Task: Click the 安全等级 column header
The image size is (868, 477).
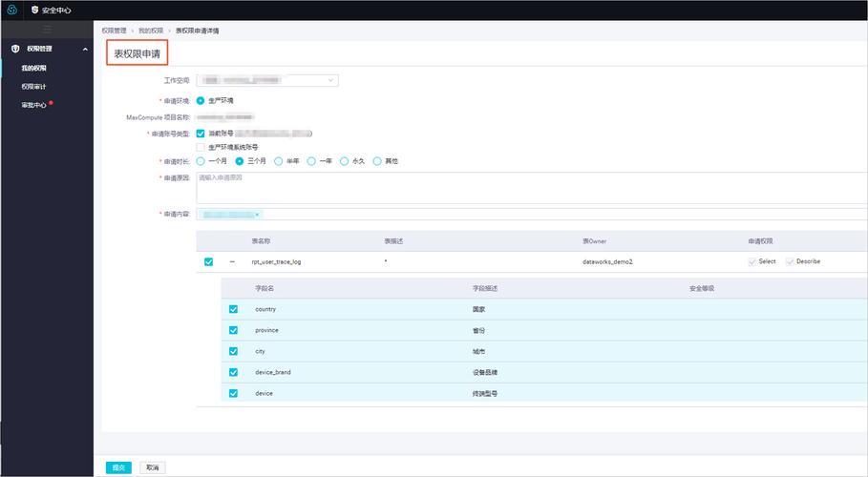Action: click(702, 288)
